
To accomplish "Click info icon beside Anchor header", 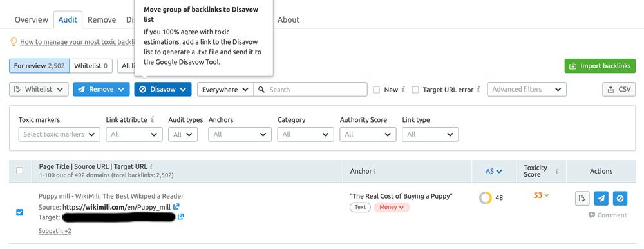I will (375, 171).
